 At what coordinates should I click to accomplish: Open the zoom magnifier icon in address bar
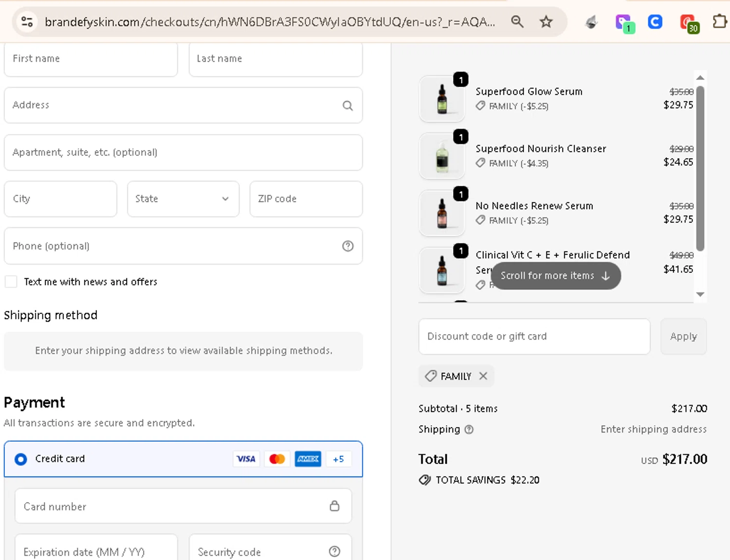[x=517, y=22]
